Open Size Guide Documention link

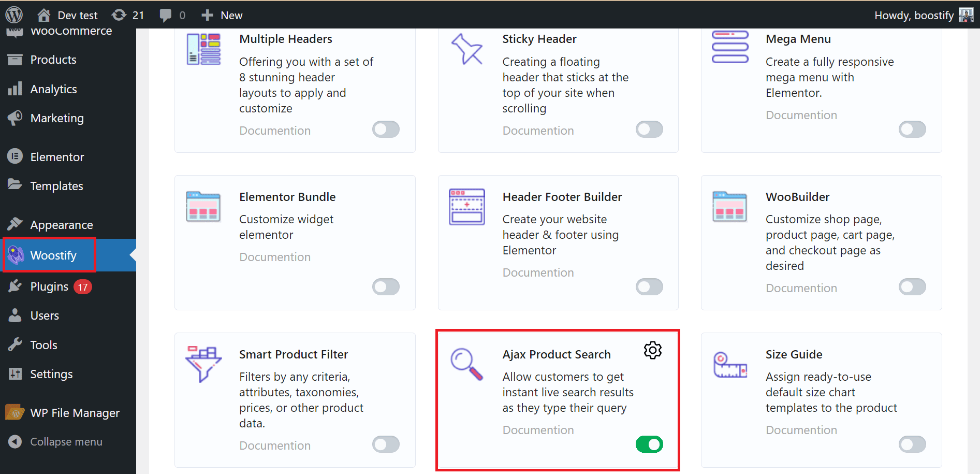(x=801, y=430)
